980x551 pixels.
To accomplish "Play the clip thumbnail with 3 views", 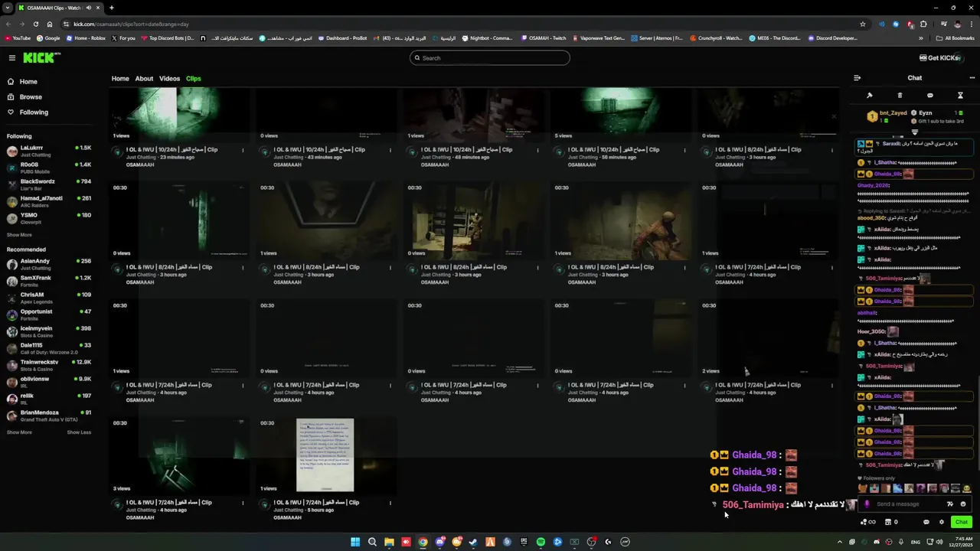I will [180, 455].
